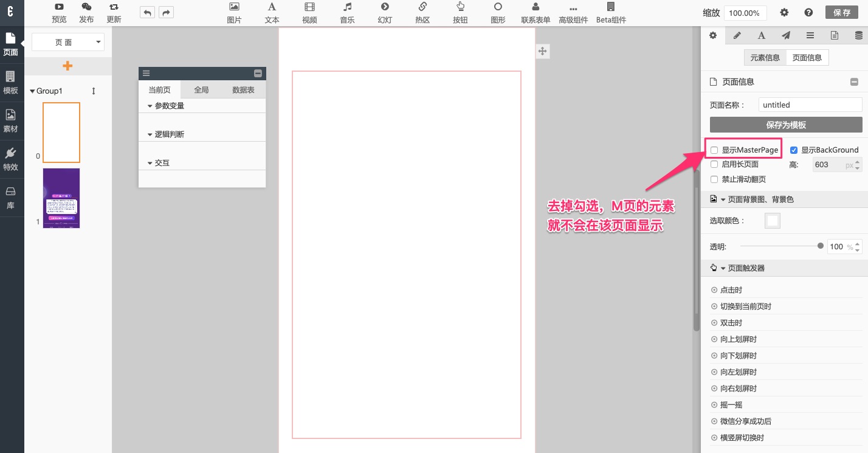Enable the 显示MasterPage checkbox
Image resolution: width=868 pixels, height=453 pixels.
point(715,150)
